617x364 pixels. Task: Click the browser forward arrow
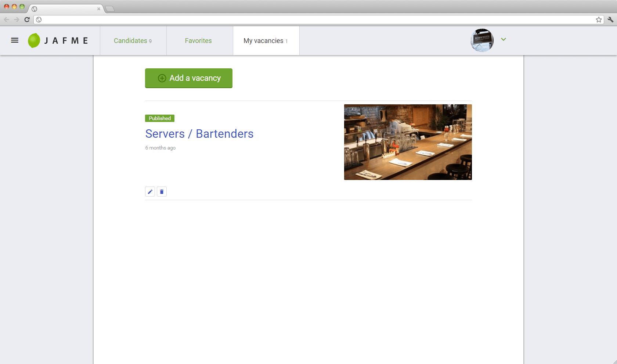coord(17,19)
